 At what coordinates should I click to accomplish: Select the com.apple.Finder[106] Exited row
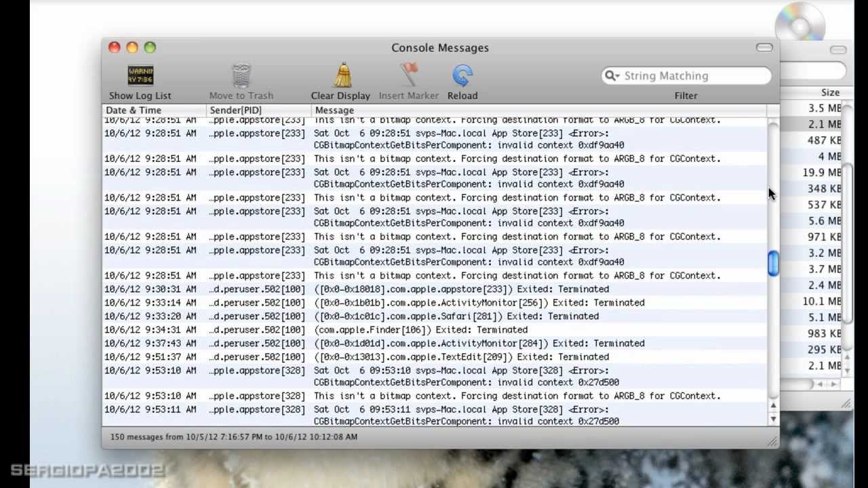pos(435,330)
